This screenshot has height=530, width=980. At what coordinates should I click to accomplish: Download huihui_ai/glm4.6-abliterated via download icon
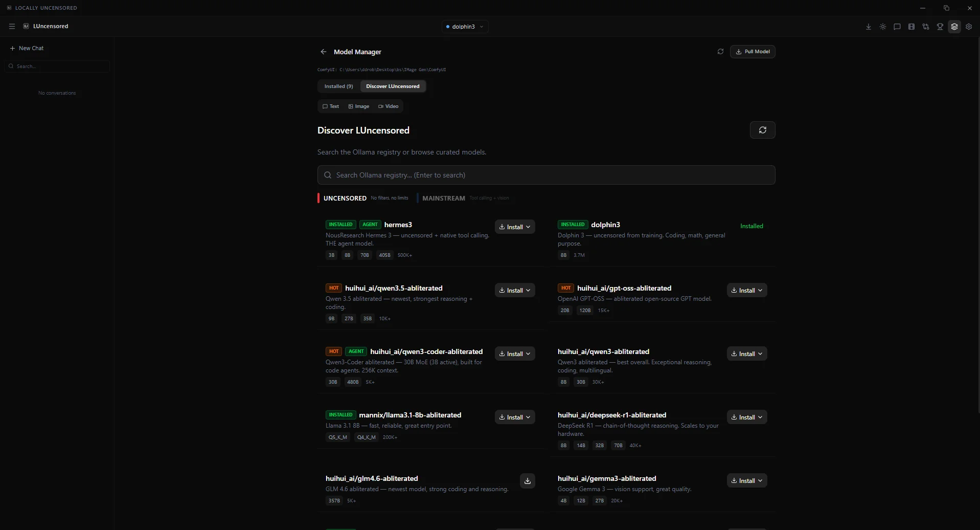coord(528,481)
